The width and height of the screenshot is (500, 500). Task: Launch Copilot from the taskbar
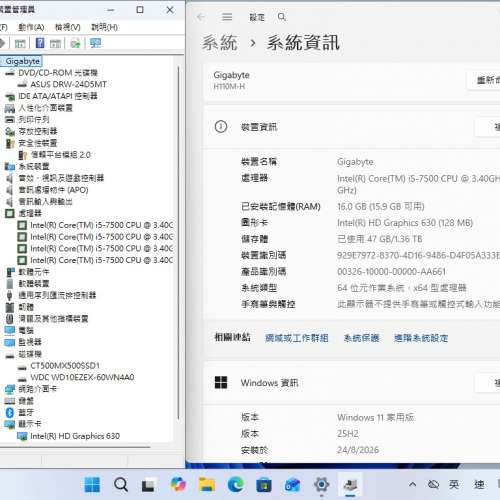pyautogui.click(x=178, y=484)
